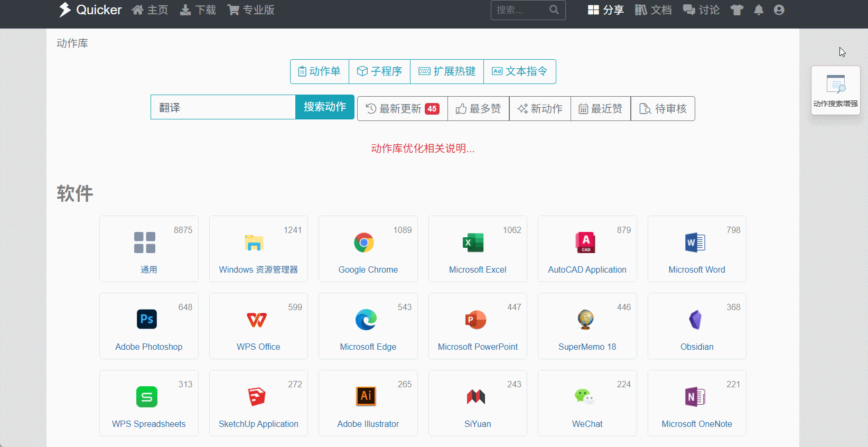The height and width of the screenshot is (447, 868).
Task: Open Google Chrome icon
Action: pyautogui.click(x=364, y=243)
